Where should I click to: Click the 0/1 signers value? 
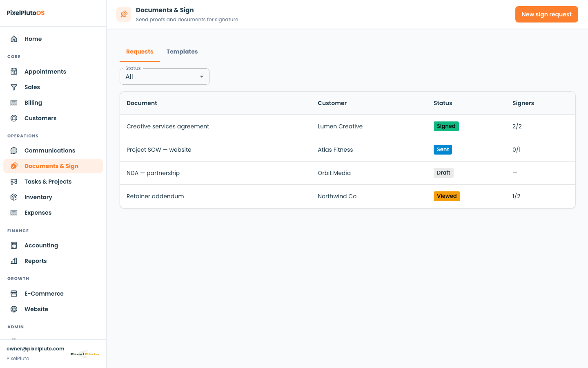[x=517, y=150]
